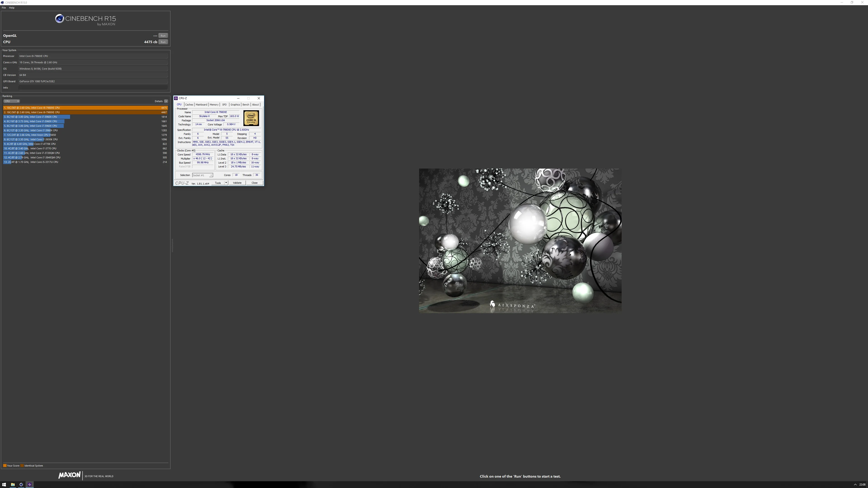The width and height of the screenshot is (868, 488).
Task: Click the Intel Core i9 Extreme logo
Action: click(x=251, y=118)
